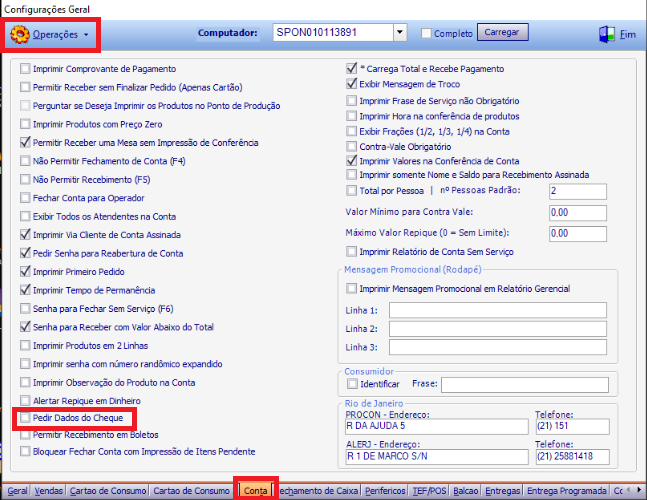Check Imprimir Relatório de Conta Sem Serviço
Image resolution: width=647 pixels, height=500 pixels.
pyautogui.click(x=352, y=251)
